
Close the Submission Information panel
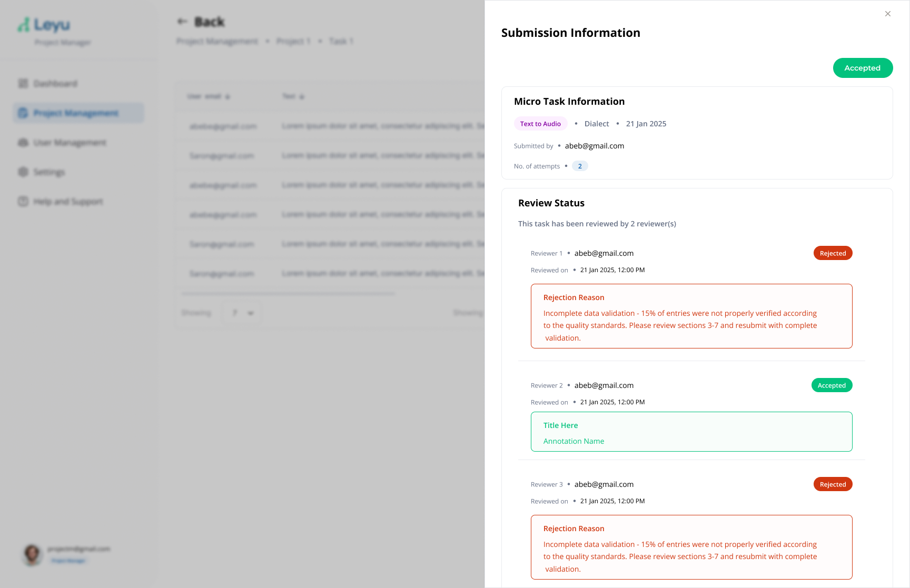click(887, 14)
